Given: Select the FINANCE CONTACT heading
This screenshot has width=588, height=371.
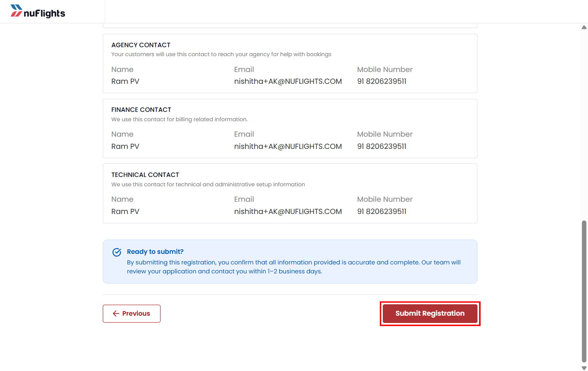Looking at the screenshot, I should (x=141, y=110).
